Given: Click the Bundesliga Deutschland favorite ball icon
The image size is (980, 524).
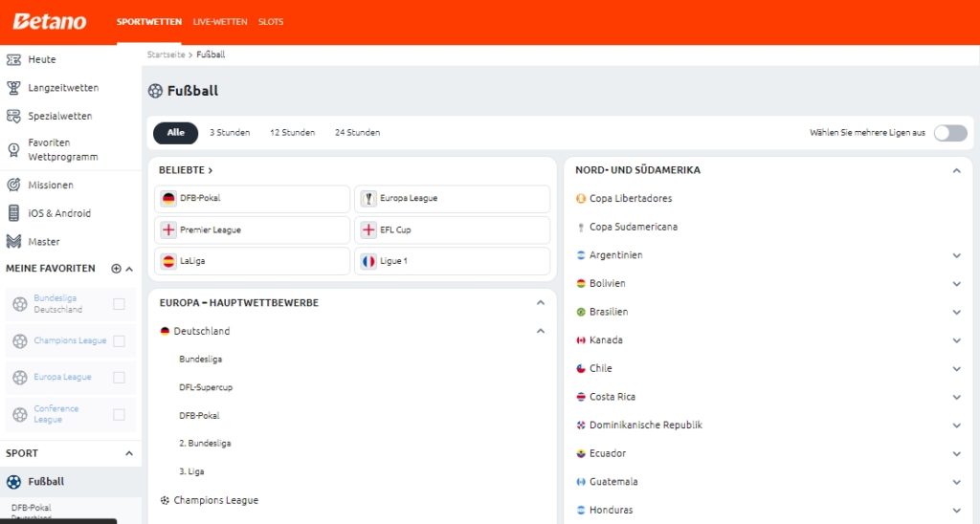Looking at the screenshot, I should [x=20, y=304].
